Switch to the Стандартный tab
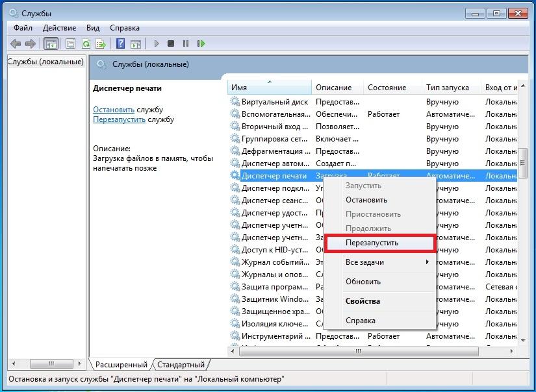The height and width of the screenshot is (392, 536). click(x=181, y=365)
